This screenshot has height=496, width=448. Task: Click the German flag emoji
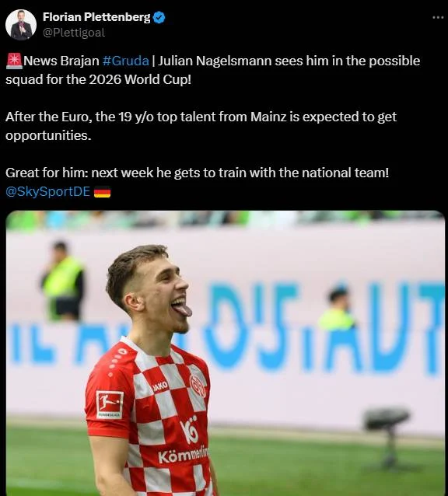pyautogui.click(x=102, y=192)
